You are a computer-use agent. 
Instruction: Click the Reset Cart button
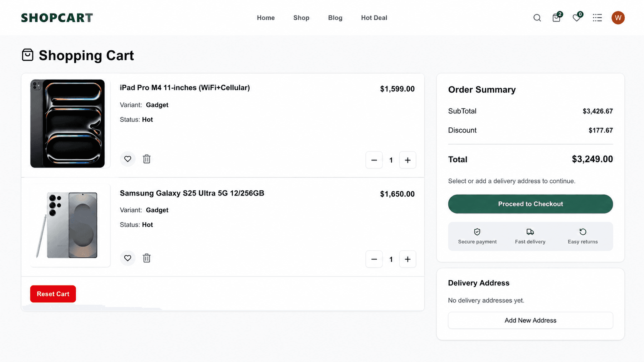(53, 294)
